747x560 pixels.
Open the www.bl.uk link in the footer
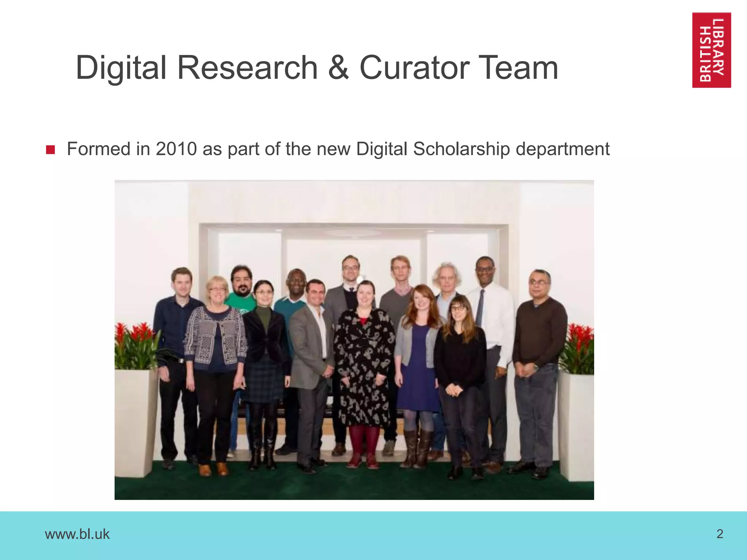[77, 534]
